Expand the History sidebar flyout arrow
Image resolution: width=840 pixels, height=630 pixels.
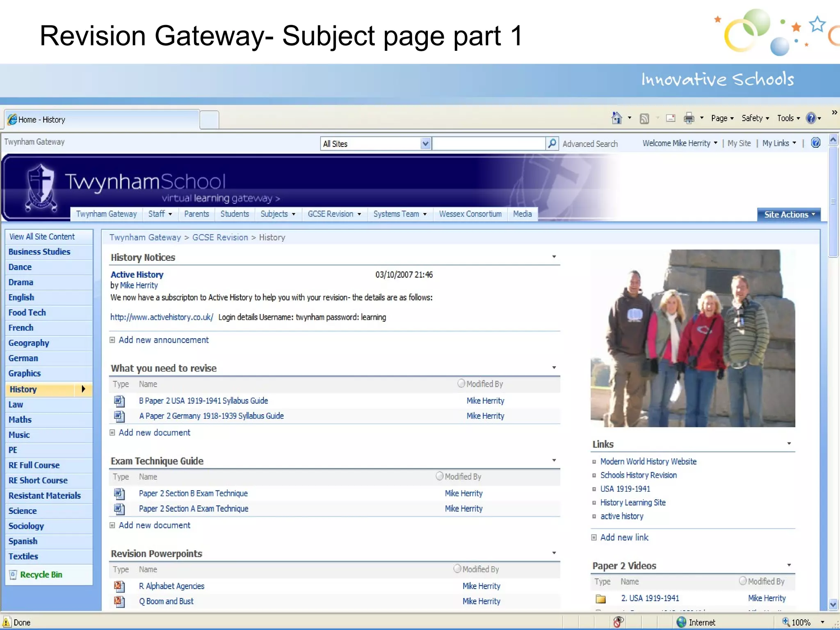click(x=83, y=389)
